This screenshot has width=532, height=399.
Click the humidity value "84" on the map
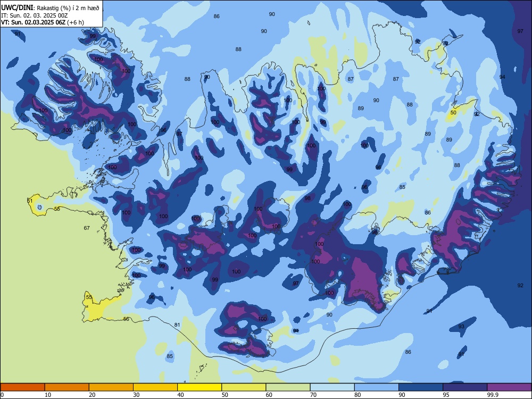click(x=296, y=330)
